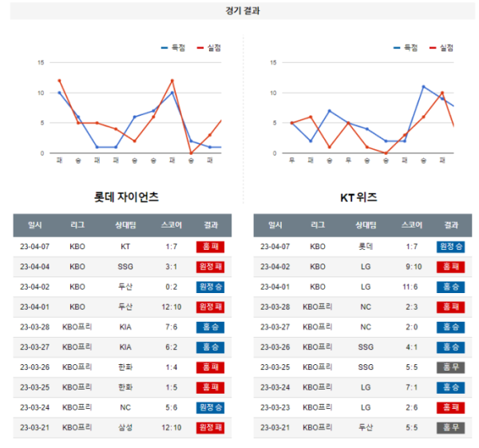Select '실점' legend entry in Lotte chart

[209, 48]
